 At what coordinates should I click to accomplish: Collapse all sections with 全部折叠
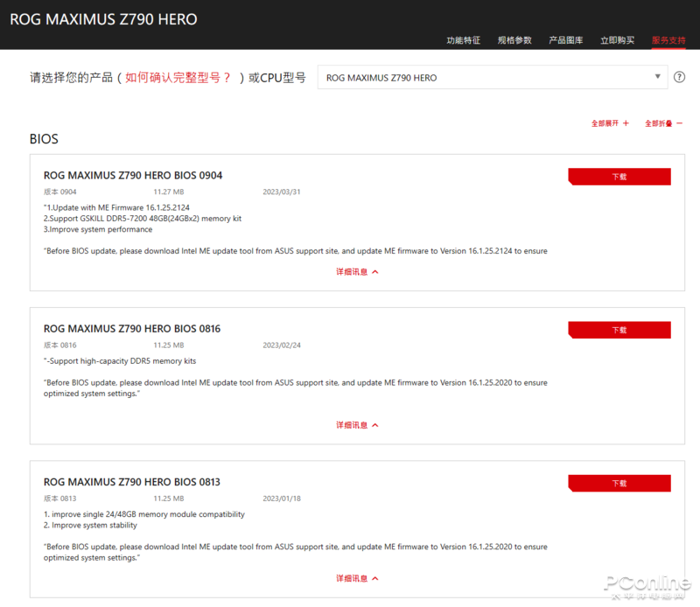tap(663, 123)
